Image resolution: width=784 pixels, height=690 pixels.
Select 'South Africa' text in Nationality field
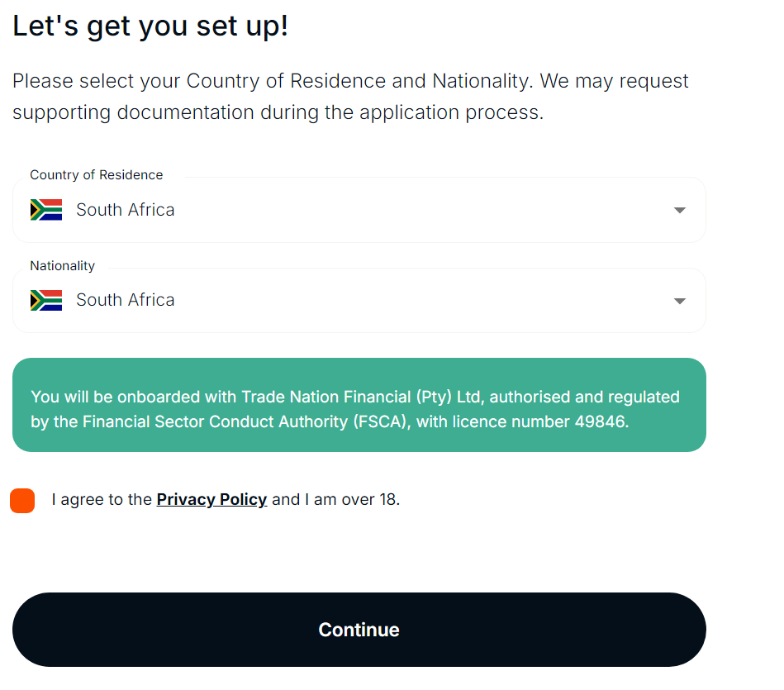[x=126, y=300]
